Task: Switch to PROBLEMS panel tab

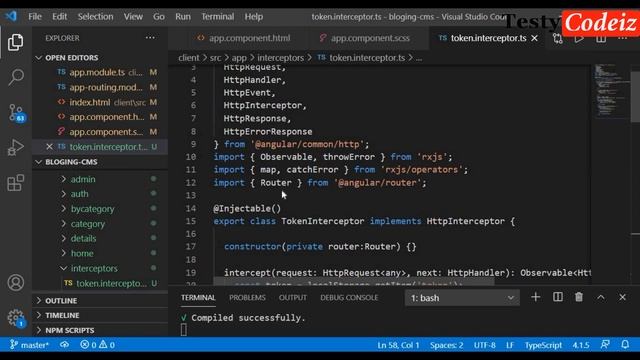Action: coord(247,298)
